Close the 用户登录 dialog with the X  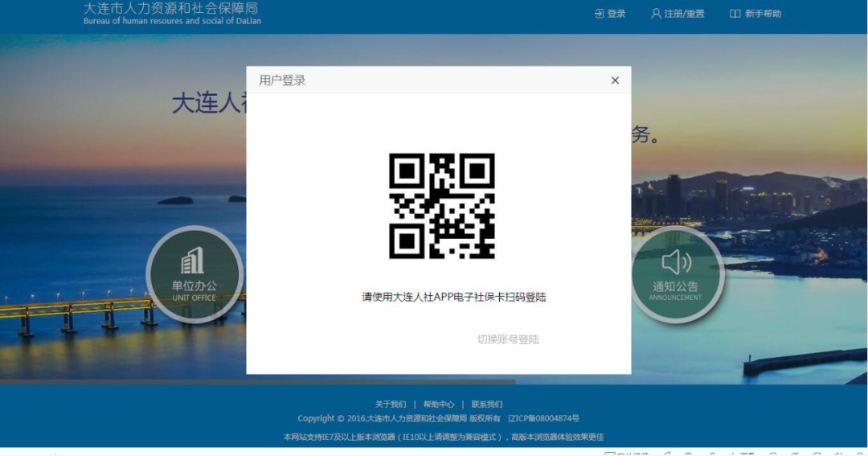(615, 80)
